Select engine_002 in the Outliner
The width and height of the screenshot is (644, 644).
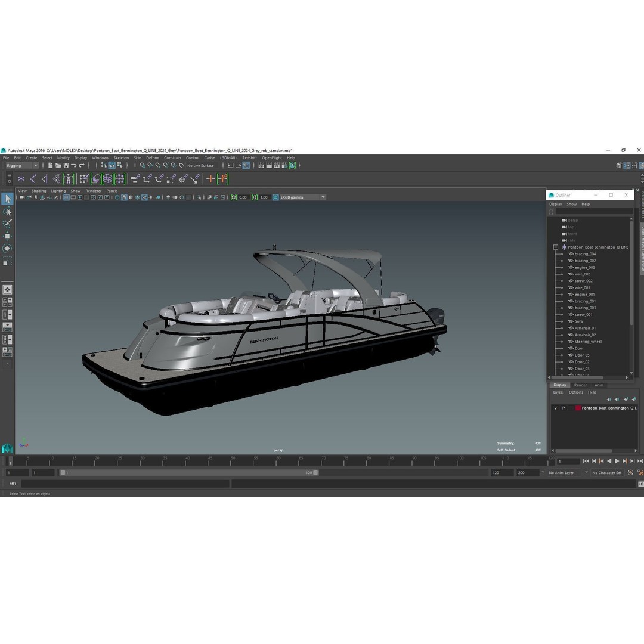[x=584, y=267]
